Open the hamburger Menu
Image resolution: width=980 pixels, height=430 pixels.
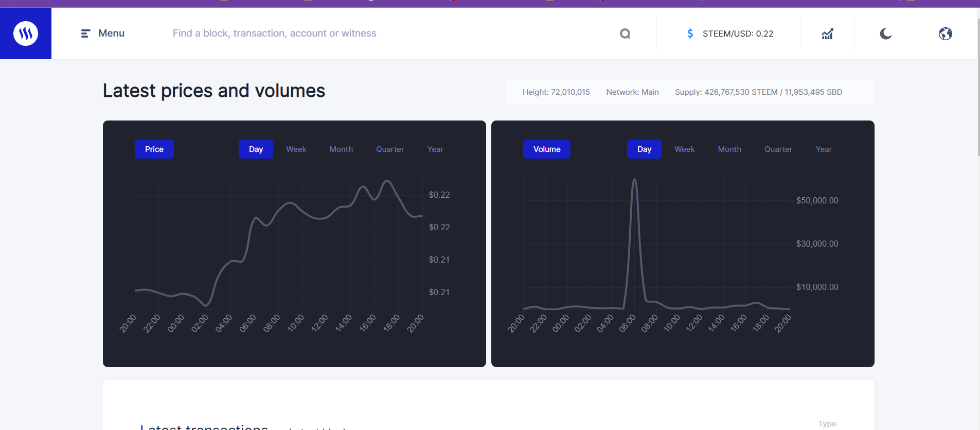click(103, 33)
